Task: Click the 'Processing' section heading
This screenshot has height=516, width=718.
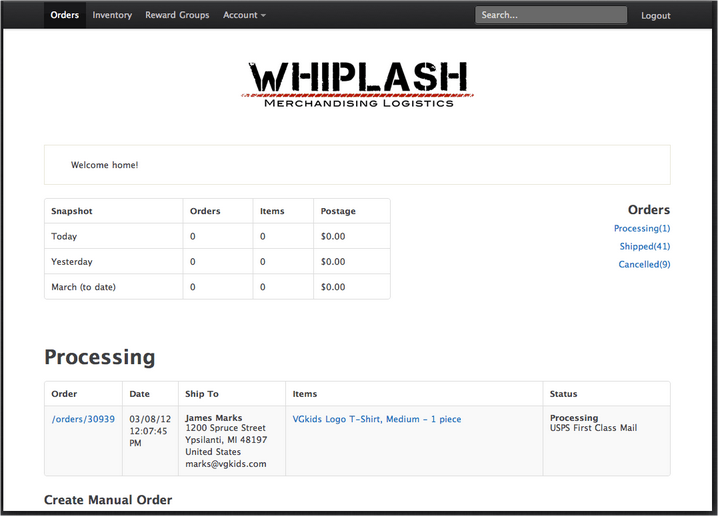Action: [x=100, y=357]
